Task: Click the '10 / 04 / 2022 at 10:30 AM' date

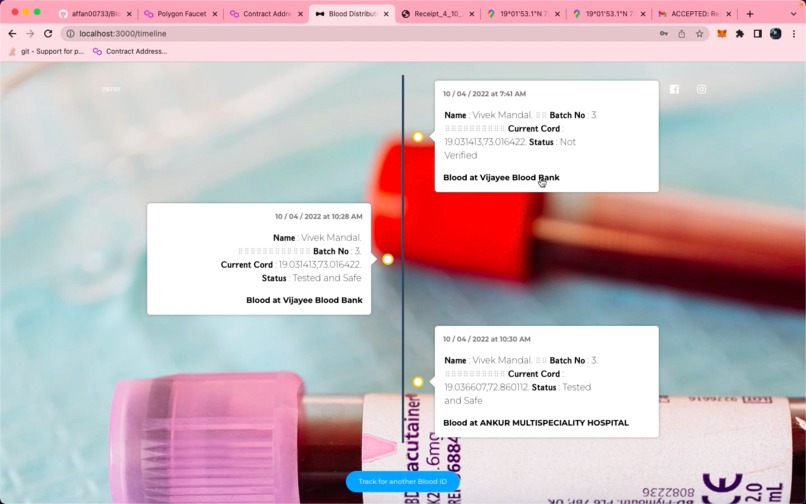Action: coord(487,339)
